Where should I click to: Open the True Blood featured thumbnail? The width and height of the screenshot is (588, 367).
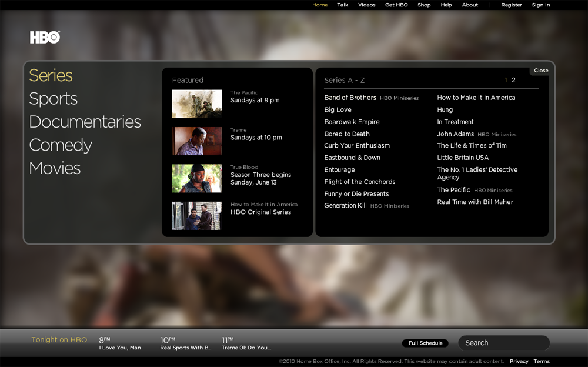pyautogui.click(x=197, y=178)
